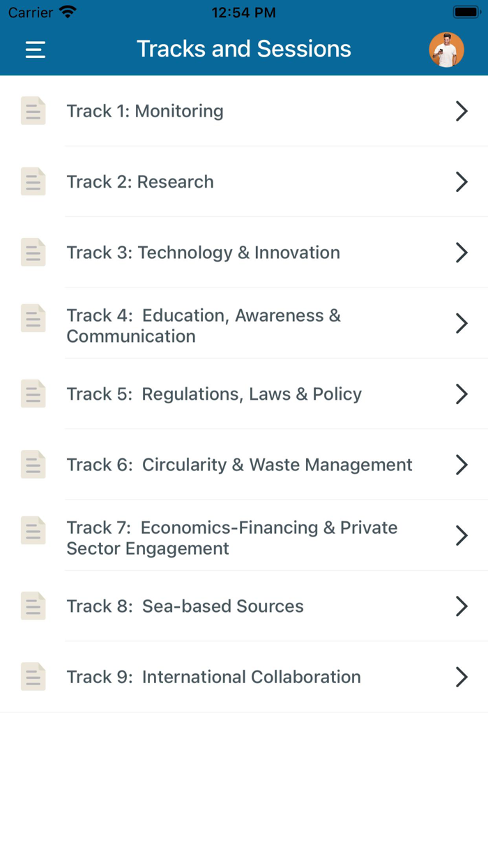Click the document icon for Technology & Innovation track
The image size is (488, 868).
tap(33, 252)
